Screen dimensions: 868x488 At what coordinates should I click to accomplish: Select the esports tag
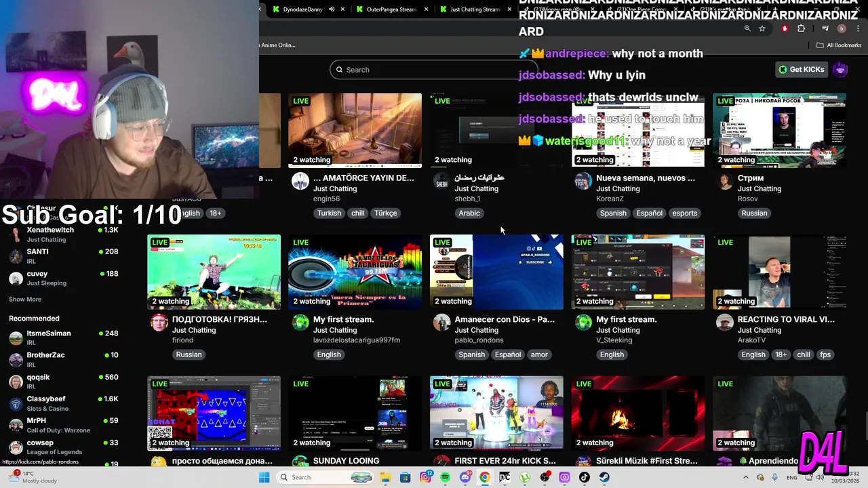684,213
